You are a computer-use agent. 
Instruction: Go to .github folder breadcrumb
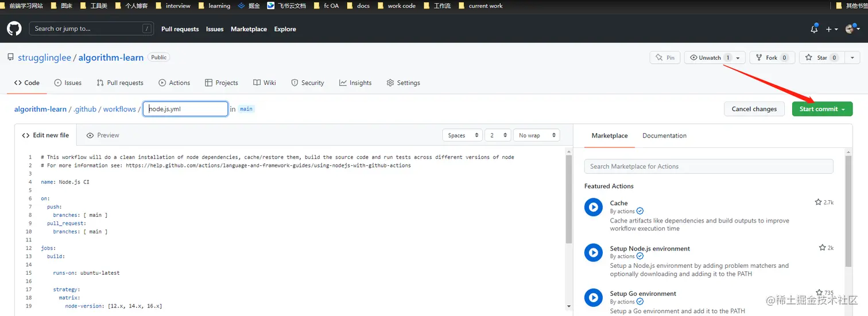(84, 109)
